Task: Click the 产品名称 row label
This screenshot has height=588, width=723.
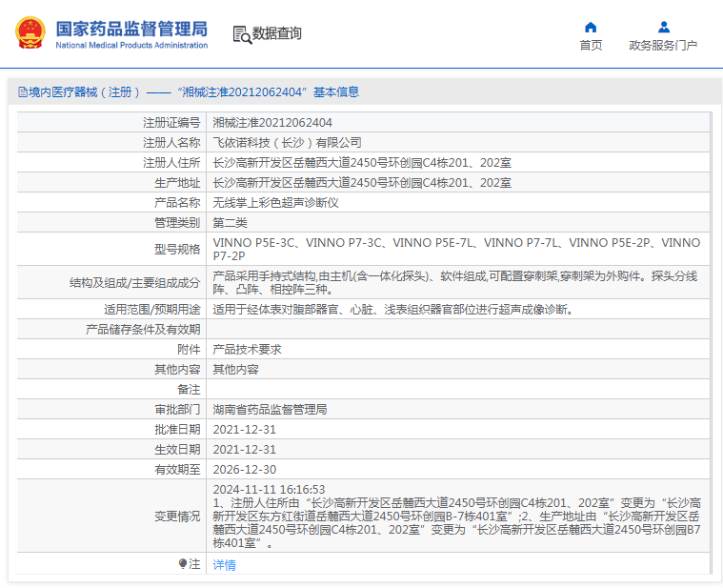Action: tap(177, 203)
